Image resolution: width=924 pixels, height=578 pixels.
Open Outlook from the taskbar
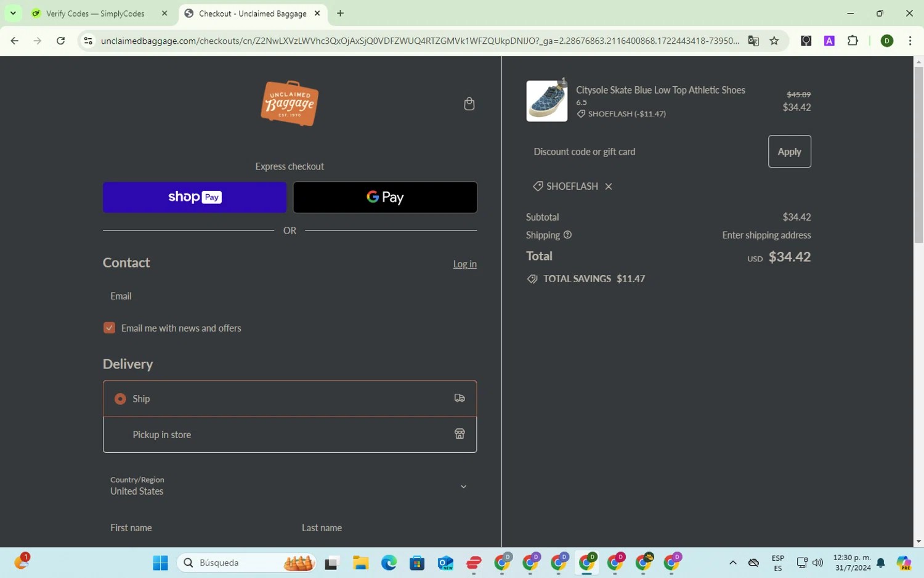coord(445,563)
